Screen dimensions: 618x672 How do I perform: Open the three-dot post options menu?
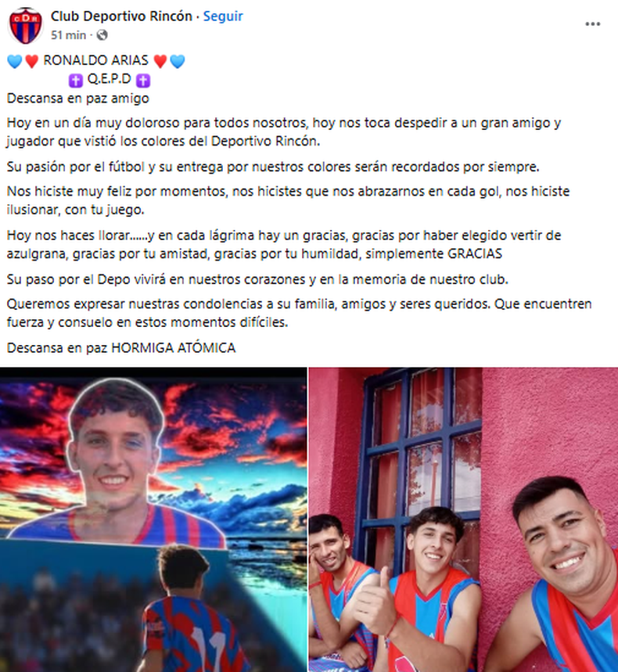tap(593, 24)
